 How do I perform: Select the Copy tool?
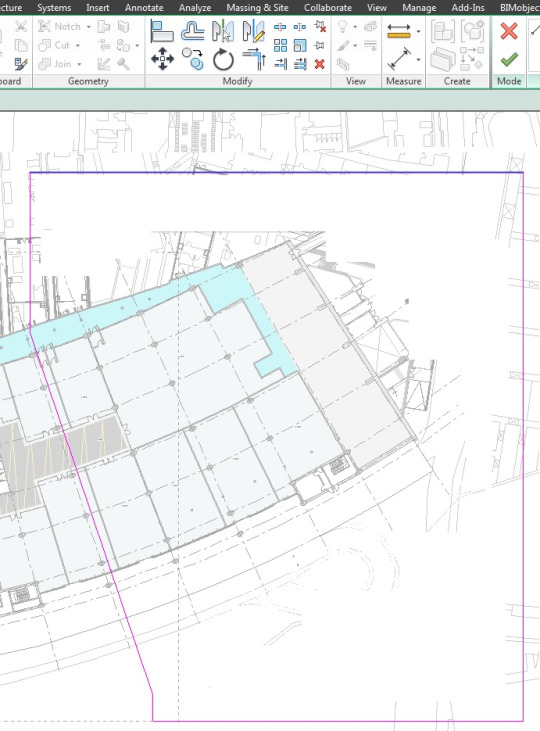(x=193, y=59)
